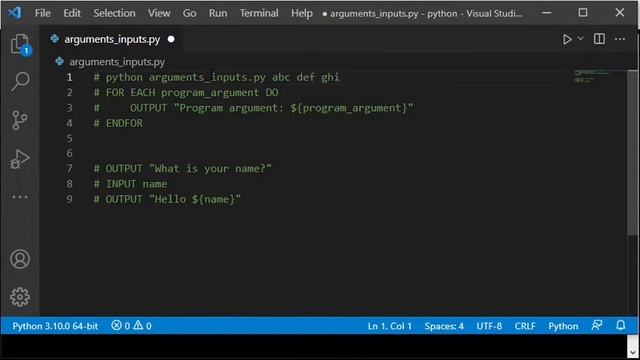Show additional views ellipsis in activity bar
The width and height of the screenshot is (640, 360).
tap(20, 197)
